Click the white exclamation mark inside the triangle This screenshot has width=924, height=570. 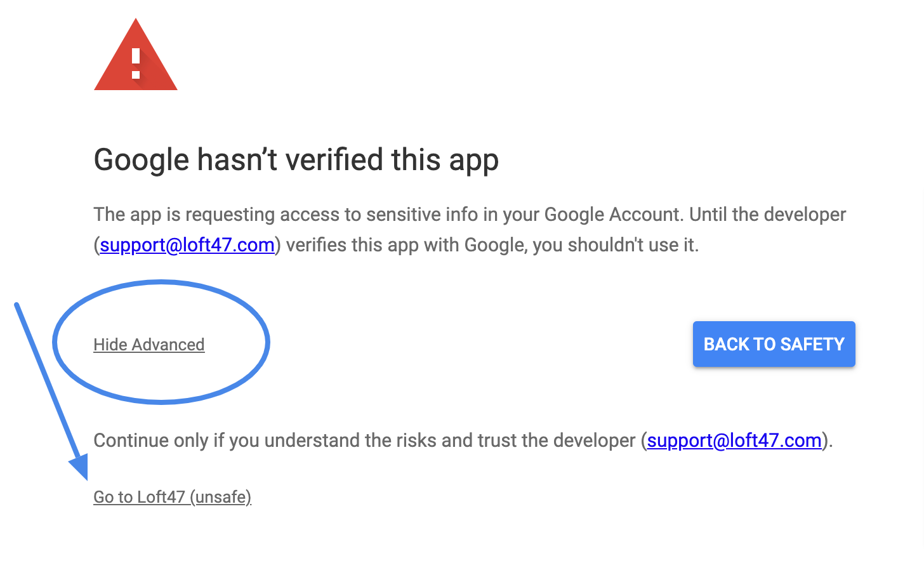[x=135, y=63]
